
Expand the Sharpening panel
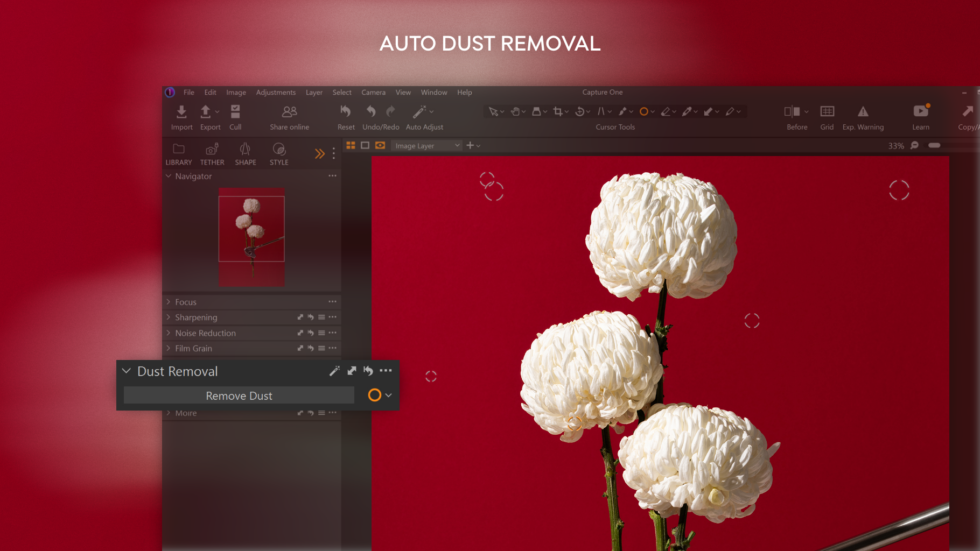(169, 317)
